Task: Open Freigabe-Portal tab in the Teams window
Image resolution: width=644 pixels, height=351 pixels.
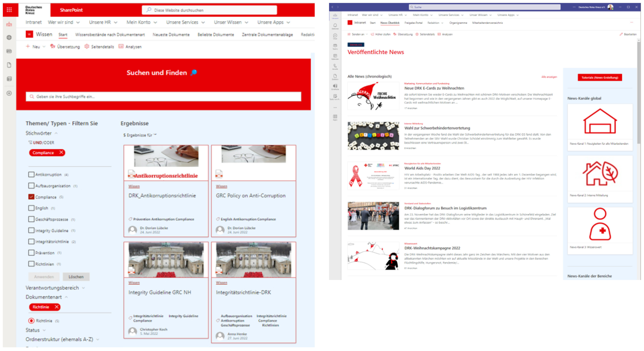Action: (413, 23)
